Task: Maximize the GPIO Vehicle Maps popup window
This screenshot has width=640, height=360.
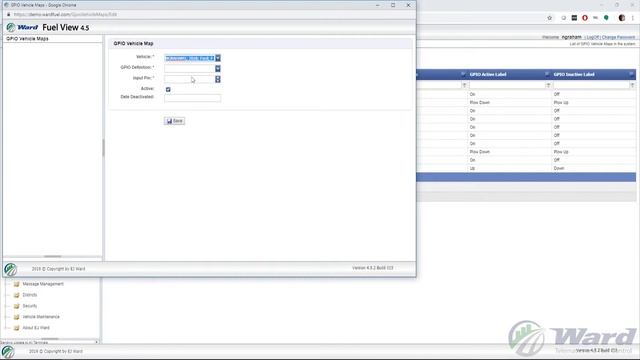Action: pyautogui.click(x=393, y=5)
